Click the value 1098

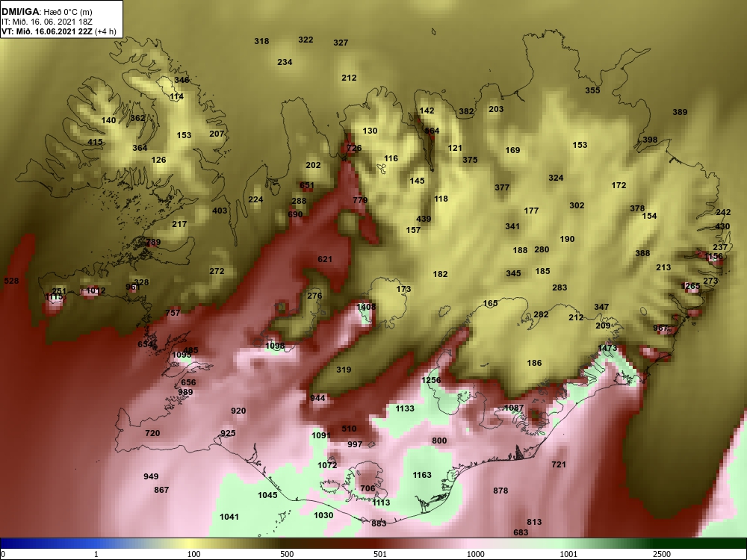click(275, 346)
